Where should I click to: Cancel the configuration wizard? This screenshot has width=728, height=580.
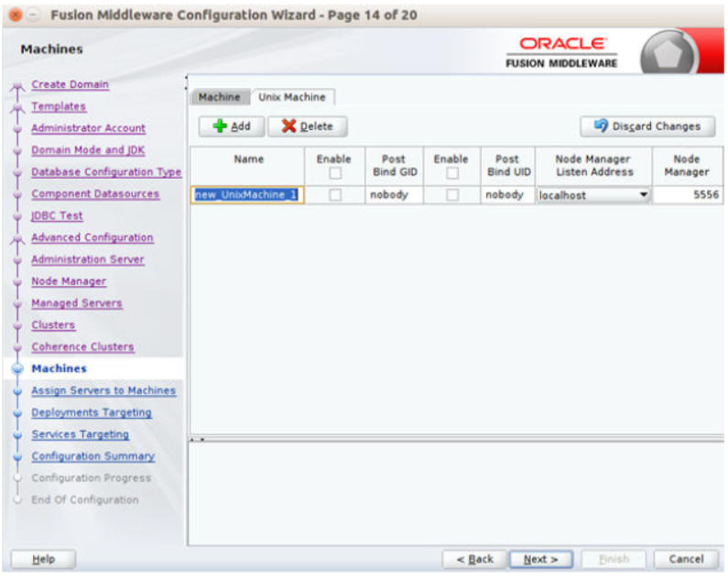pos(686,559)
